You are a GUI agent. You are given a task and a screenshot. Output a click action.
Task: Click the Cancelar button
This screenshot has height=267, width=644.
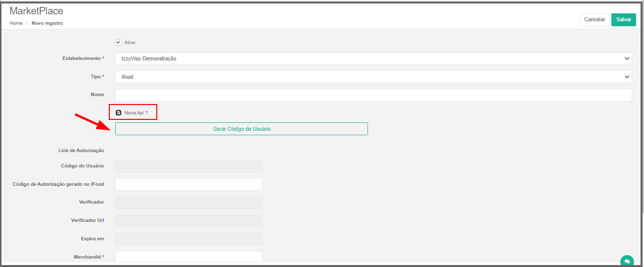coord(595,20)
